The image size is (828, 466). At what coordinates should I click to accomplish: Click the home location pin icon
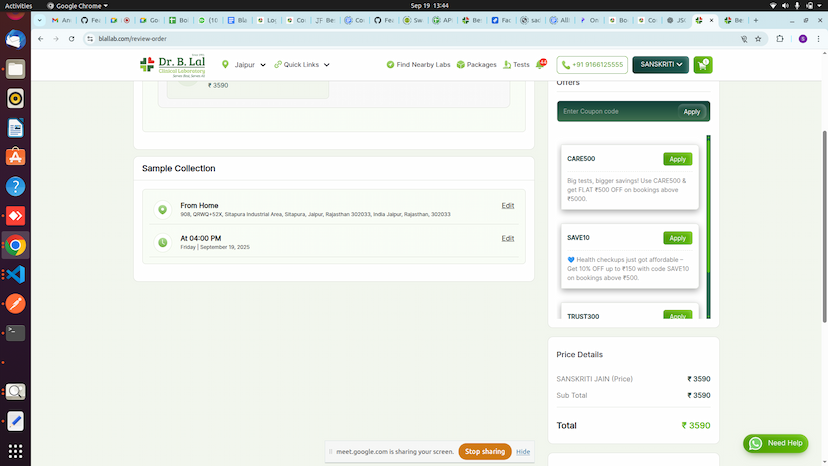pos(162,209)
